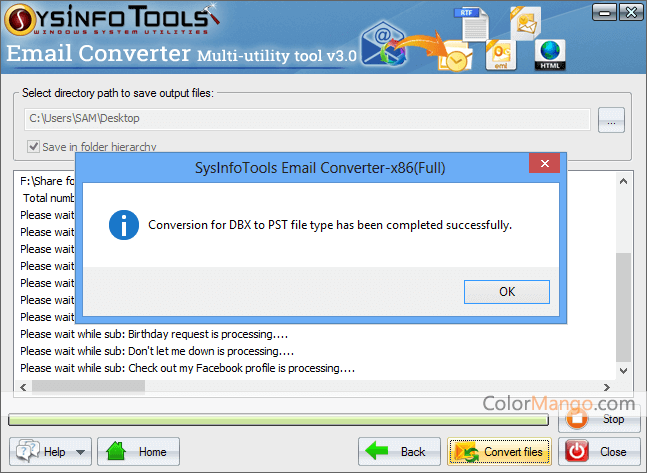Screen dimensions: 647x473
Task: Stop the conversion process
Action: coord(599,419)
